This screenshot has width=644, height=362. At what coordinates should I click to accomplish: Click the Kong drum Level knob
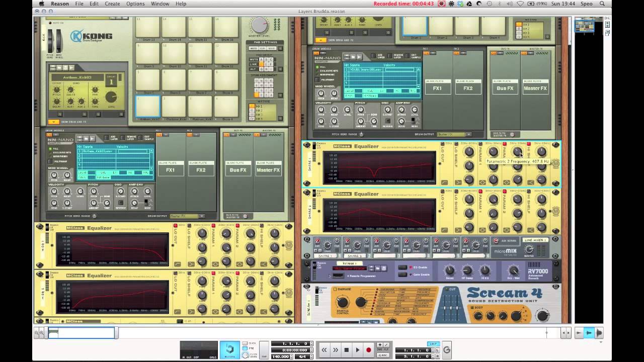tap(111, 97)
